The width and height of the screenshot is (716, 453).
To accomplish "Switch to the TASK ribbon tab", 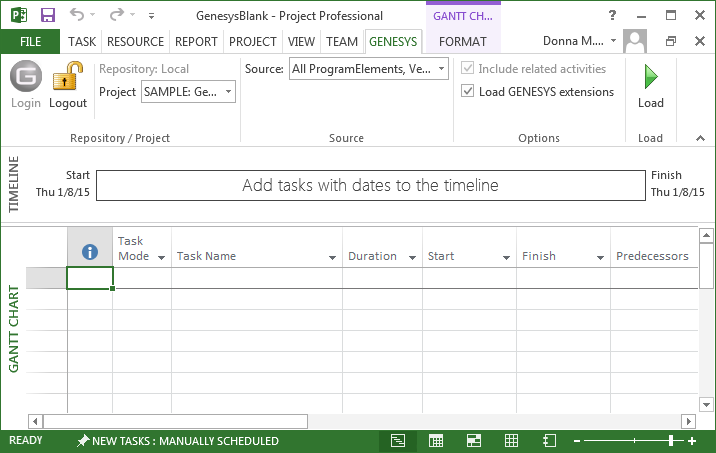I will coord(82,42).
